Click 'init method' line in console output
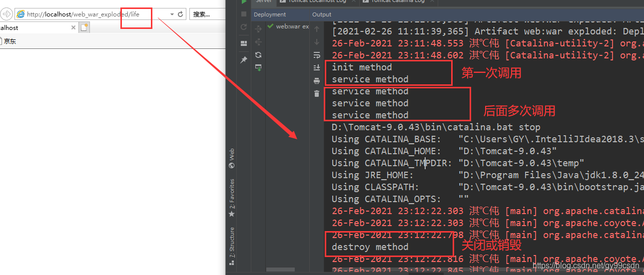644x275 pixels. [362, 67]
